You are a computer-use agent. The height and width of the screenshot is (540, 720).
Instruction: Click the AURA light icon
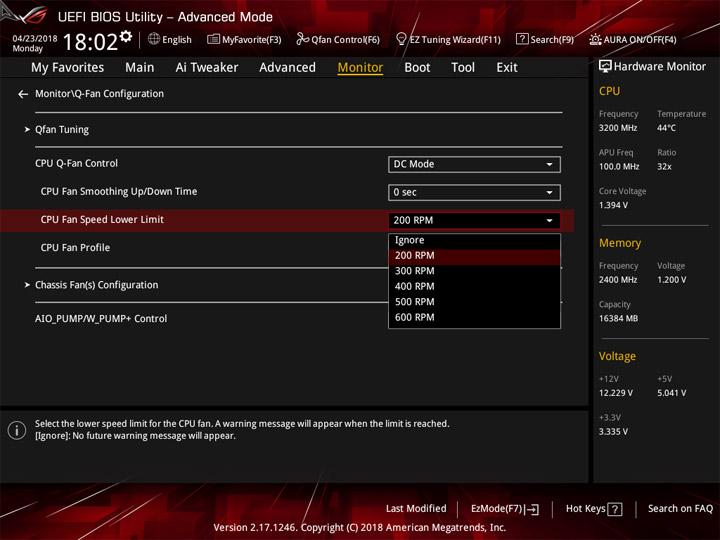click(595, 39)
